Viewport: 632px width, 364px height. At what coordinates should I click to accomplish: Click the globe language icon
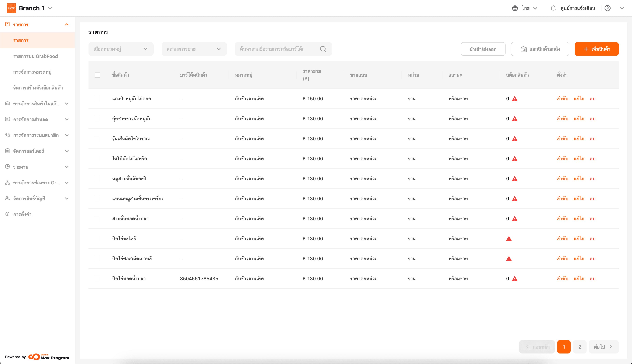click(515, 8)
